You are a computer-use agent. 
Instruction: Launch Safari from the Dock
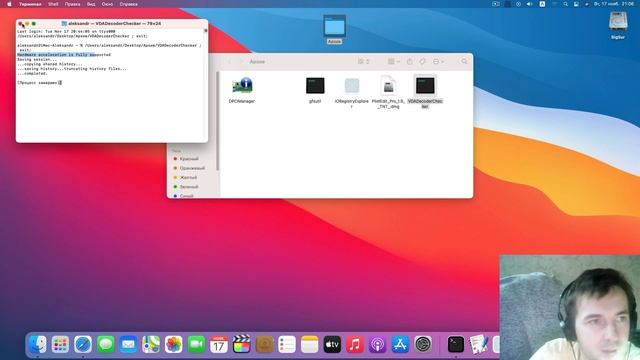pos(83,344)
